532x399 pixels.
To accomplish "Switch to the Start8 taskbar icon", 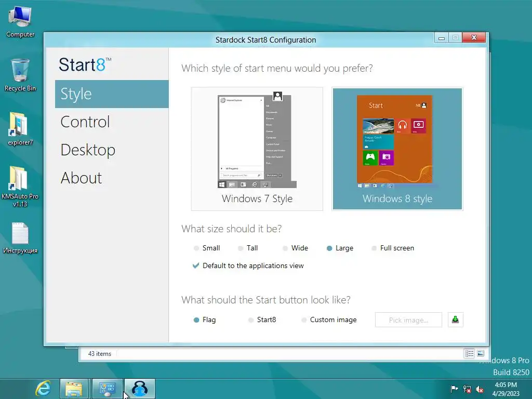I will [x=140, y=389].
